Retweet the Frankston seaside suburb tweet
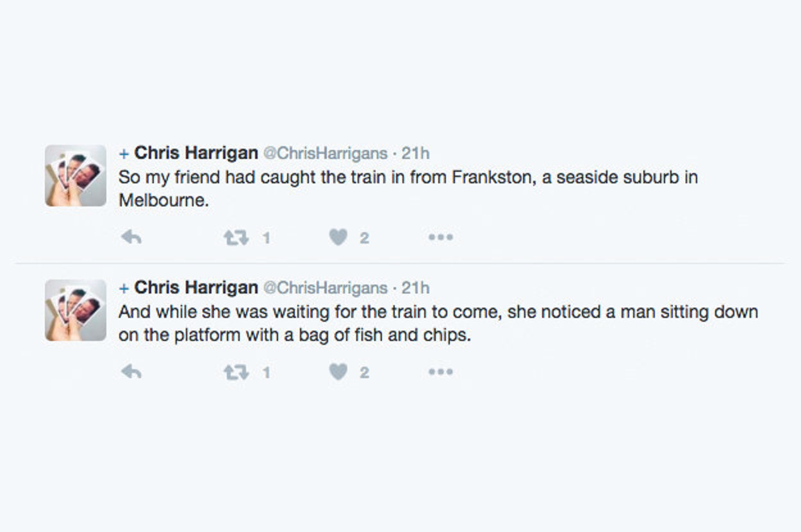The width and height of the screenshot is (801, 532). point(235,238)
